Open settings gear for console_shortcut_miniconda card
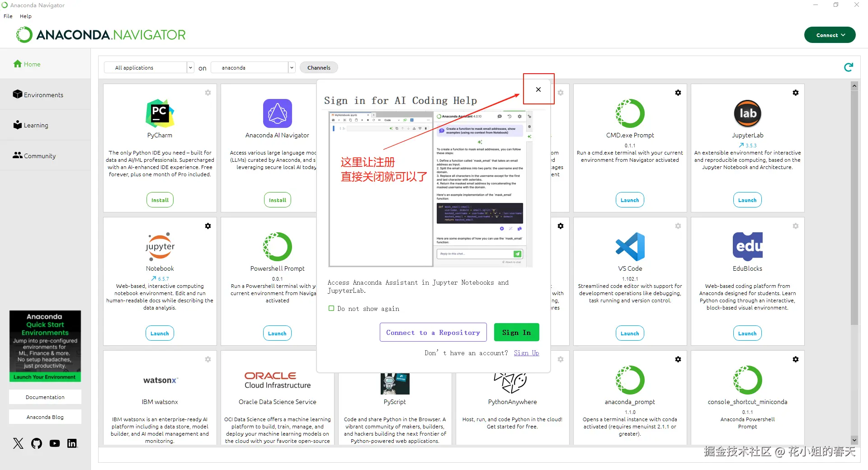This screenshot has height=470, width=868. click(796, 359)
